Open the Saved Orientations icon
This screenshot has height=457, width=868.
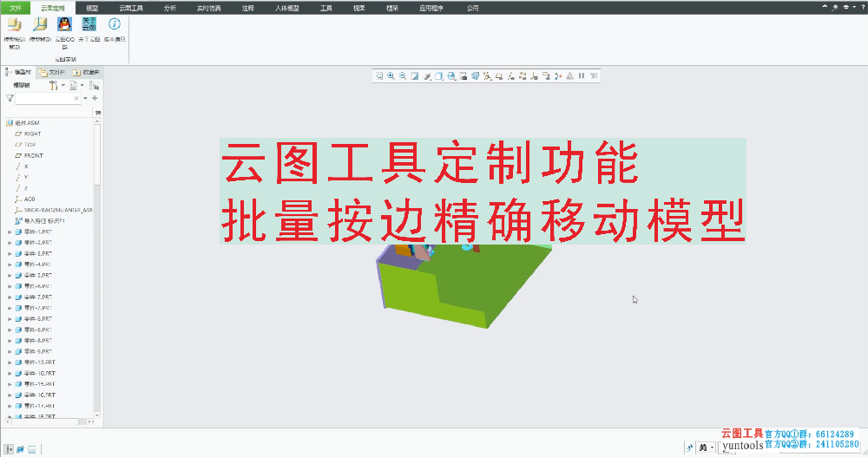(x=451, y=75)
